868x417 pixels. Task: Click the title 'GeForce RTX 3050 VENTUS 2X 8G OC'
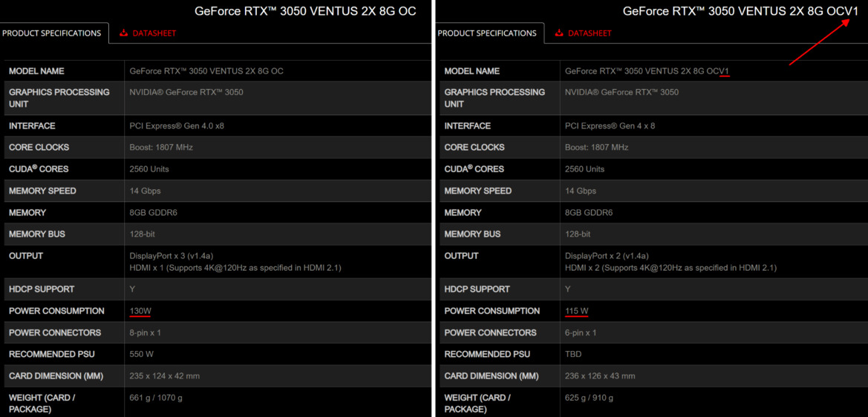click(305, 11)
